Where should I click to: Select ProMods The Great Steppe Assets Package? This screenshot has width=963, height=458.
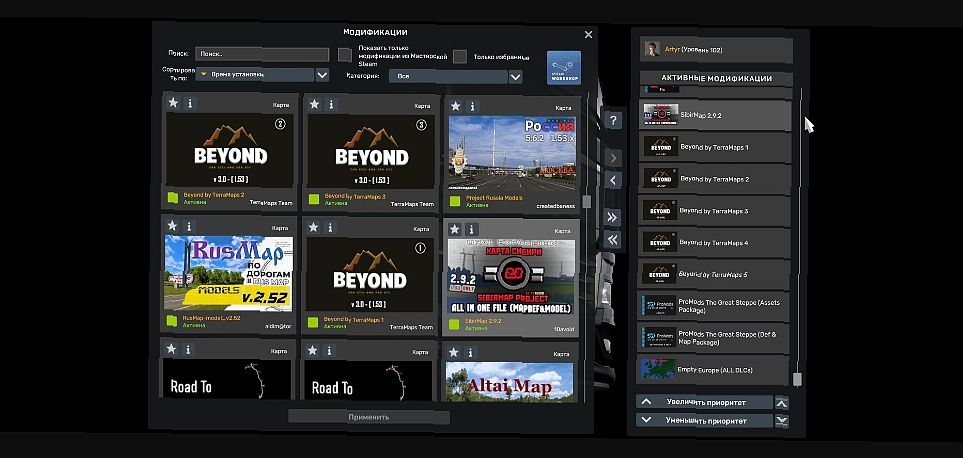point(713,306)
